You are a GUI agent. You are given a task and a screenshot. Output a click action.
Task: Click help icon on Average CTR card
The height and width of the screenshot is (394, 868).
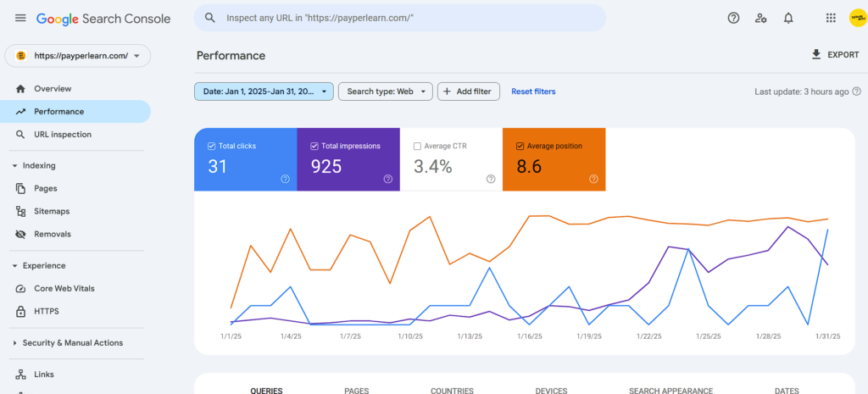point(491,179)
